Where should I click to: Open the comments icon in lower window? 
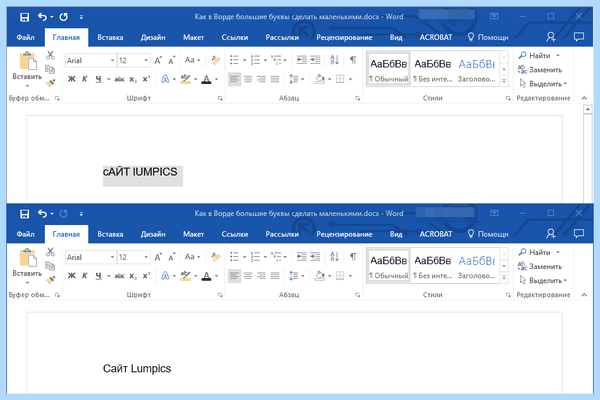point(579,233)
